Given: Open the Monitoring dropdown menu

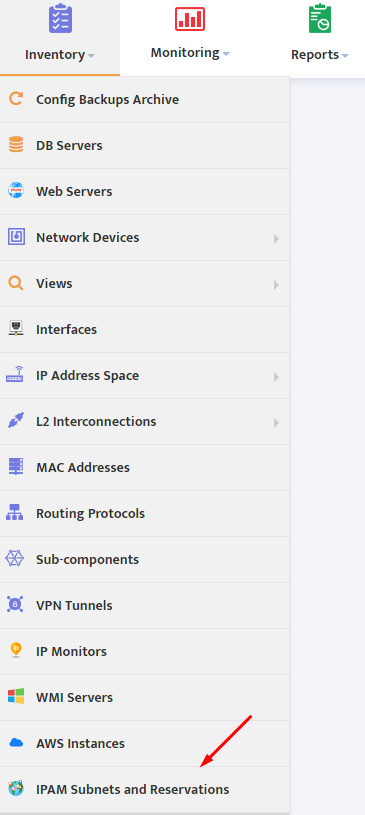Looking at the screenshot, I should click(x=190, y=52).
